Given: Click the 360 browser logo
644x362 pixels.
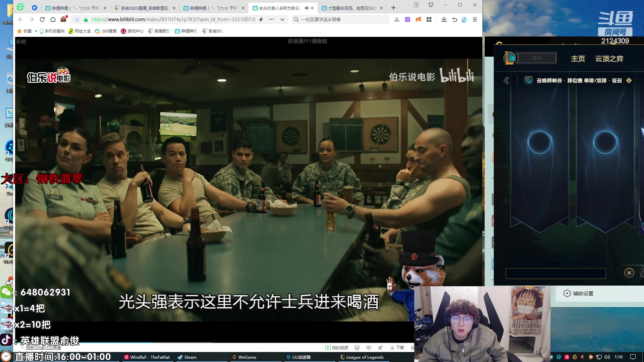Looking at the screenshot, I should click(x=20, y=7).
